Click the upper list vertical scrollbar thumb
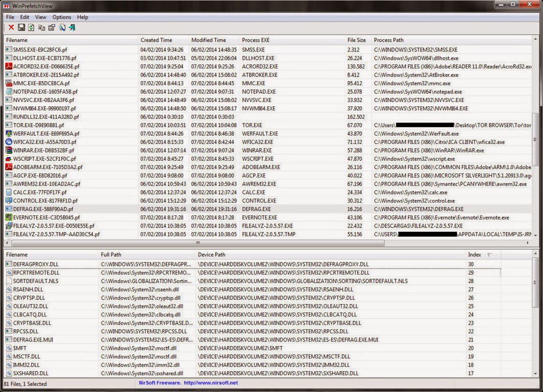The width and height of the screenshot is (543, 392). pos(535,140)
